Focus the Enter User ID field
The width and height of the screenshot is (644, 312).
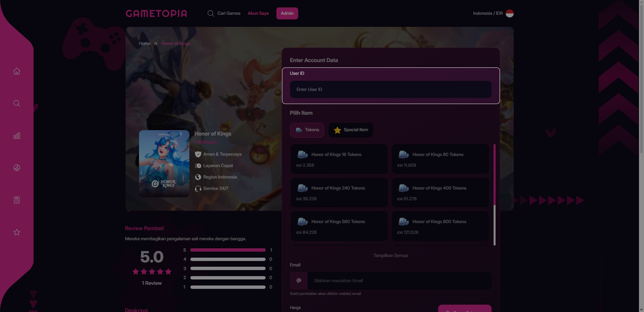(390, 90)
